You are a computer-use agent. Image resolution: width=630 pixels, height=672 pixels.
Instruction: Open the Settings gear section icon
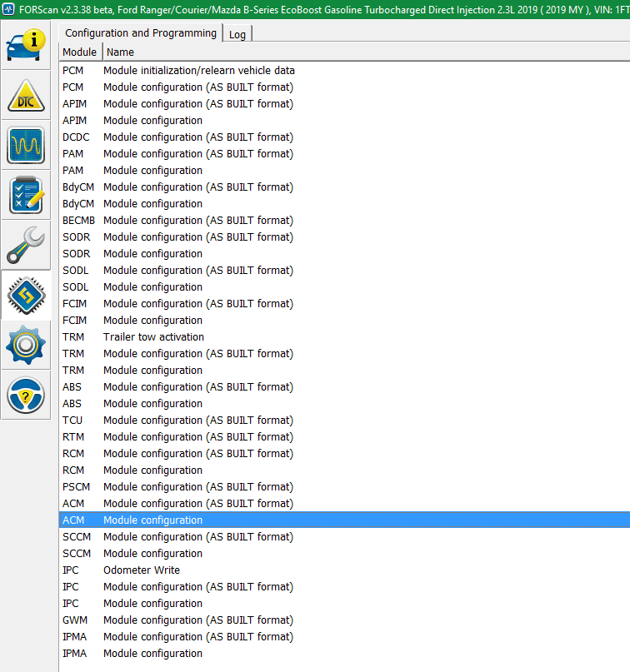point(26,345)
